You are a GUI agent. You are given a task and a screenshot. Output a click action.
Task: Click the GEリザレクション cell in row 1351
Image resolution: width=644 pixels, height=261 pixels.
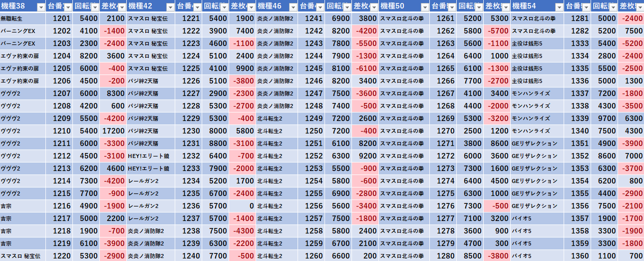coord(537,143)
